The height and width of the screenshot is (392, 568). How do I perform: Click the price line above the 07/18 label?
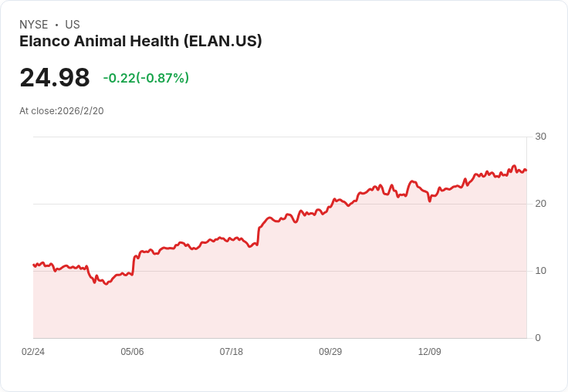231,239
